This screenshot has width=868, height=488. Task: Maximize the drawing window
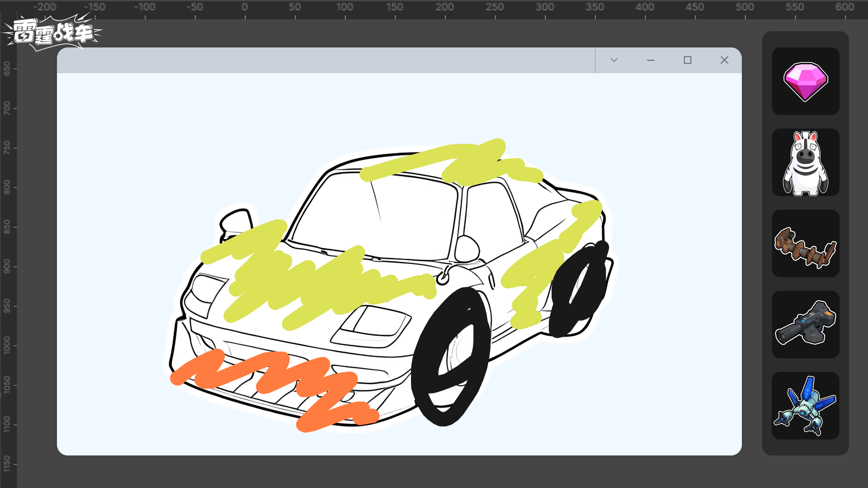pos(688,60)
